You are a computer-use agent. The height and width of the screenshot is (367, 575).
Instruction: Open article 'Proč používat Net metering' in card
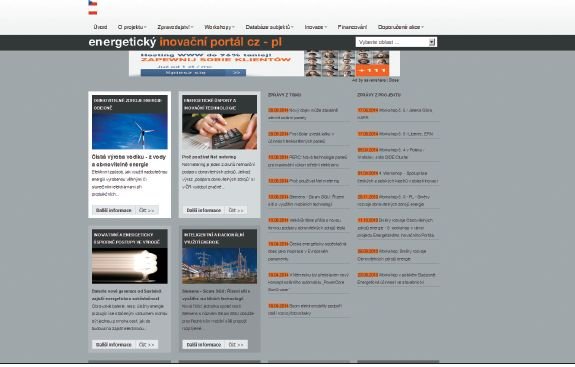[x=209, y=157]
